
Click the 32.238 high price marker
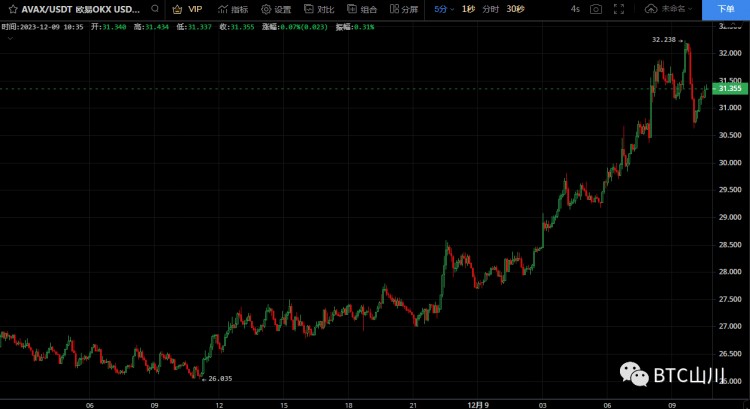click(664, 40)
